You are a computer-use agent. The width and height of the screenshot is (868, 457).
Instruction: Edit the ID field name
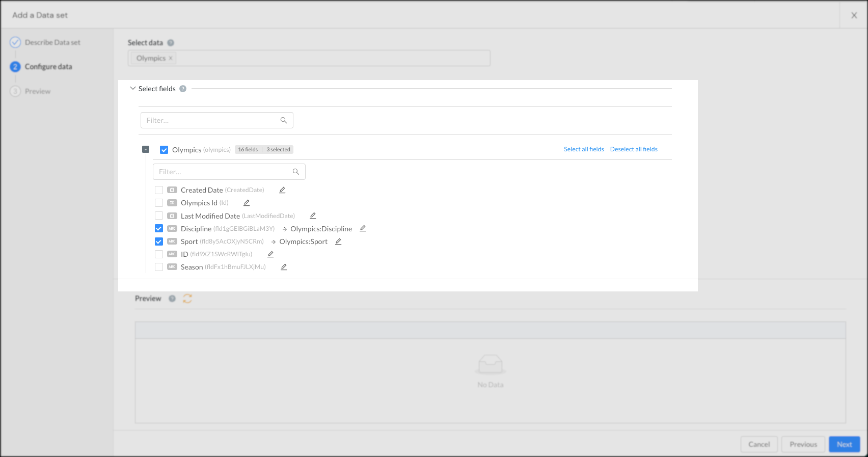[270, 254]
